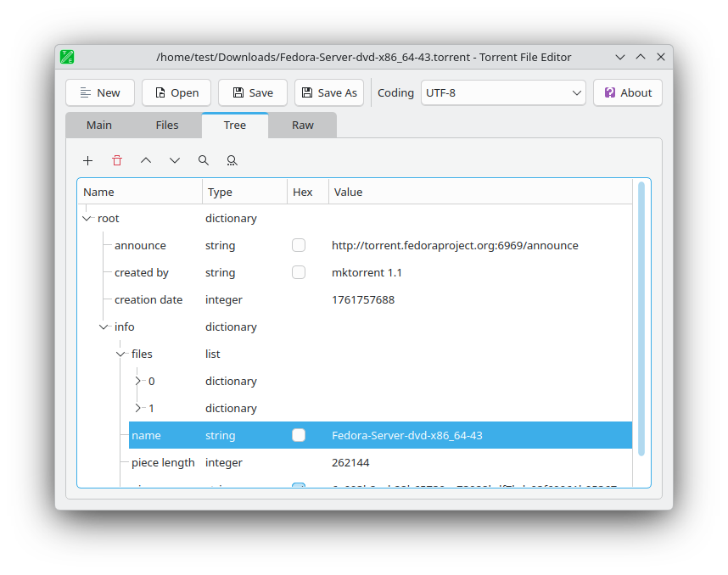Click the list type of files
This screenshot has width=728, height=575.
coord(213,354)
